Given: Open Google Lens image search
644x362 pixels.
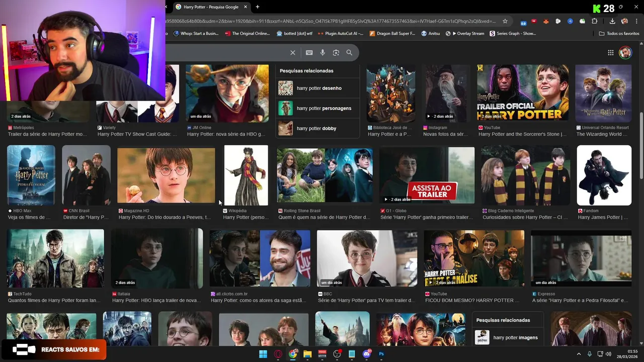Looking at the screenshot, I should pyautogui.click(x=336, y=52).
